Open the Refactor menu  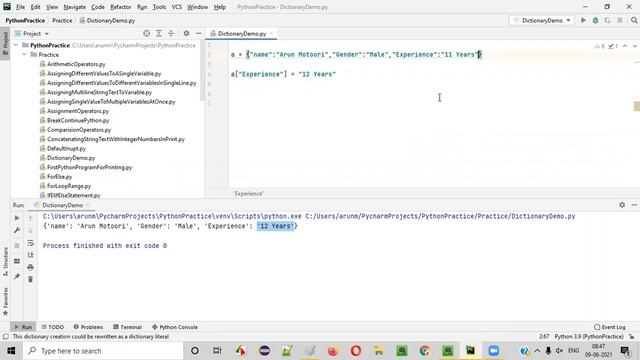pyautogui.click(x=121, y=7)
